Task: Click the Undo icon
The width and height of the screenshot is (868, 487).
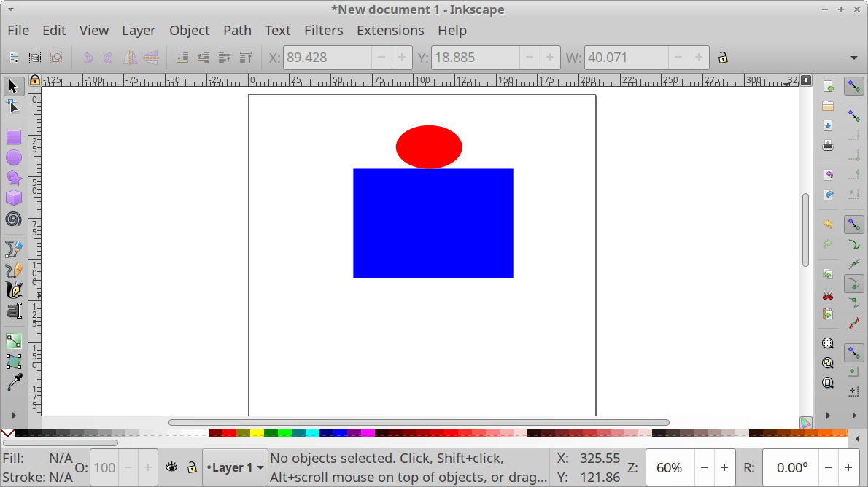Action: pos(87,57)
